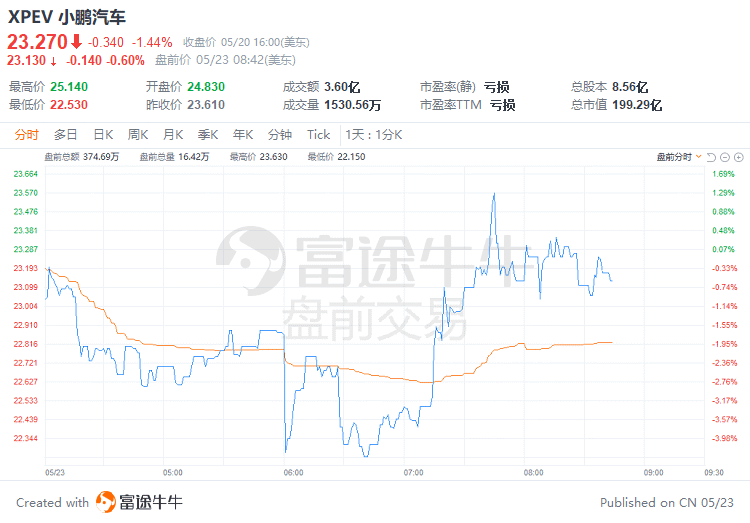Switch to the 多日 tab
The width and height of the screenshot is (750, 523).
pyautogui.click(x=66, y=135)
